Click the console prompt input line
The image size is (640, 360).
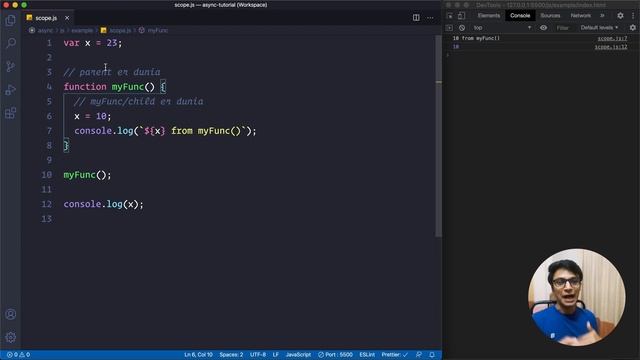pos(541,55)
